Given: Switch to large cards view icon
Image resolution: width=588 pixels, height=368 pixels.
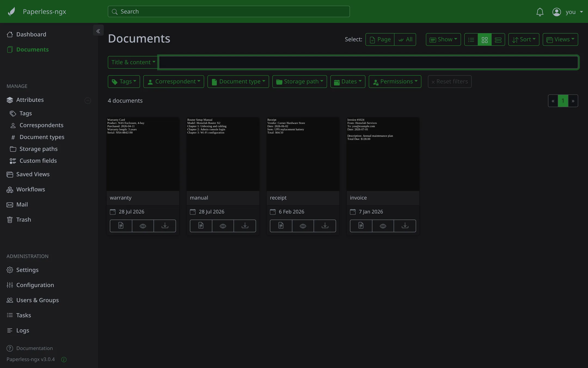Looking at the screenshot, I should (498, 40).
